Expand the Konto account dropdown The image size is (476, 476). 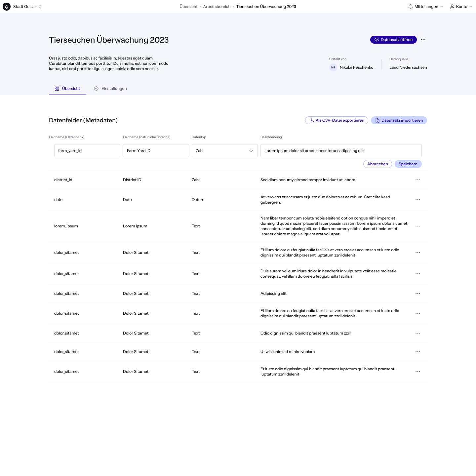pyautogui.click(x=461, y=7)
